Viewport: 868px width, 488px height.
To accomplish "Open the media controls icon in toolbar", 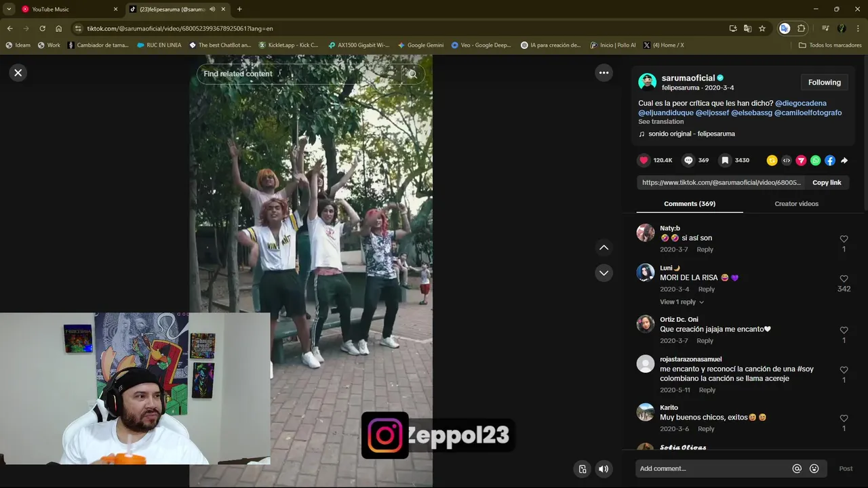I will (x=825, y=28).
